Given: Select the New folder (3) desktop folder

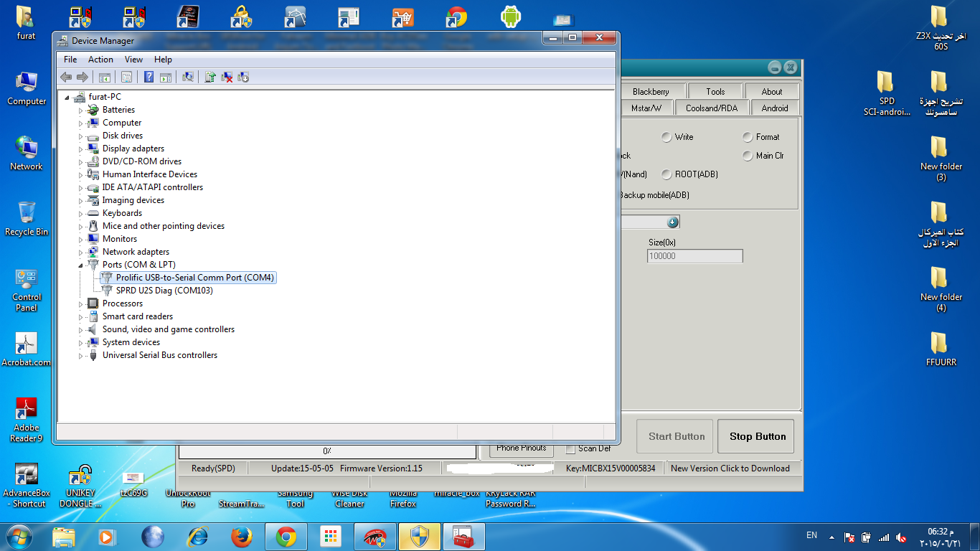Looking at the screenshot, I should [941, 159].
